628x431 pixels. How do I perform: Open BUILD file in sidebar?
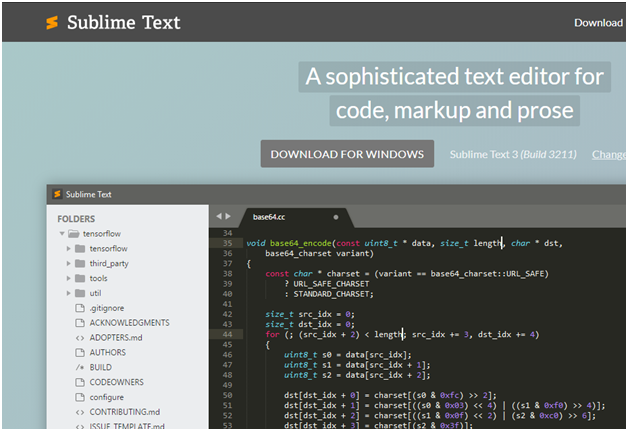tap(101, 367)
